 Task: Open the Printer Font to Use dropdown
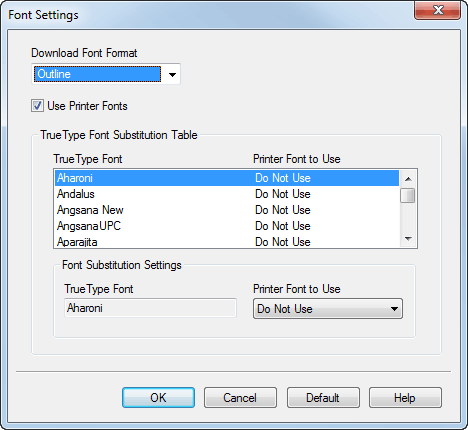click(x=328, y=309)
